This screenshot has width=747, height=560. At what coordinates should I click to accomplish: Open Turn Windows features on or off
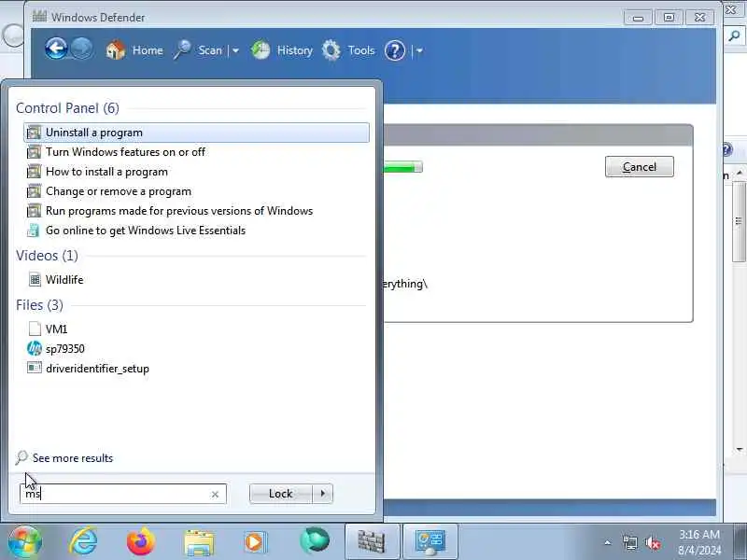click(196, 152)
